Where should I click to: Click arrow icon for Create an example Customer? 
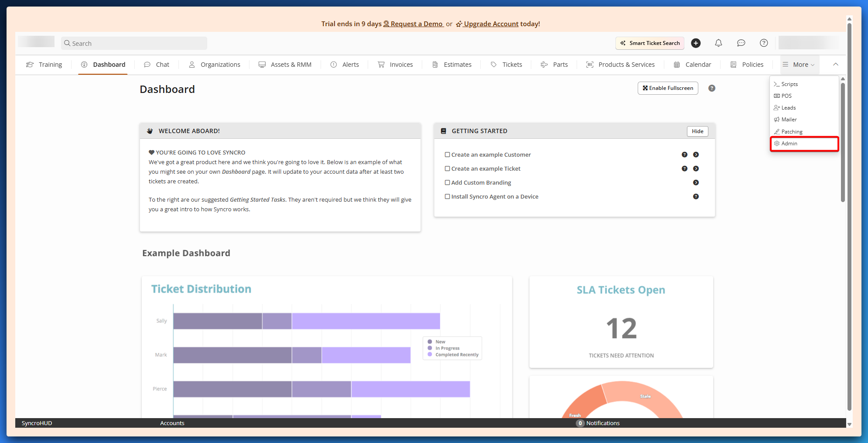coord(696,155)
